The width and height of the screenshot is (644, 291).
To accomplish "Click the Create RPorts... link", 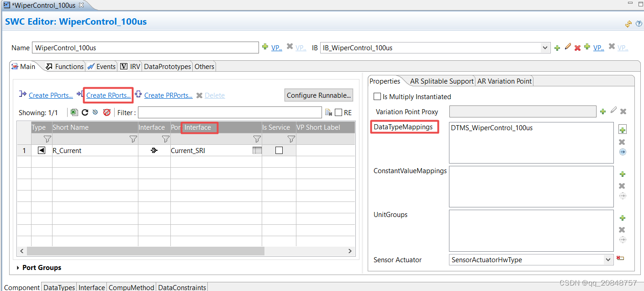I will click(109, 95).
